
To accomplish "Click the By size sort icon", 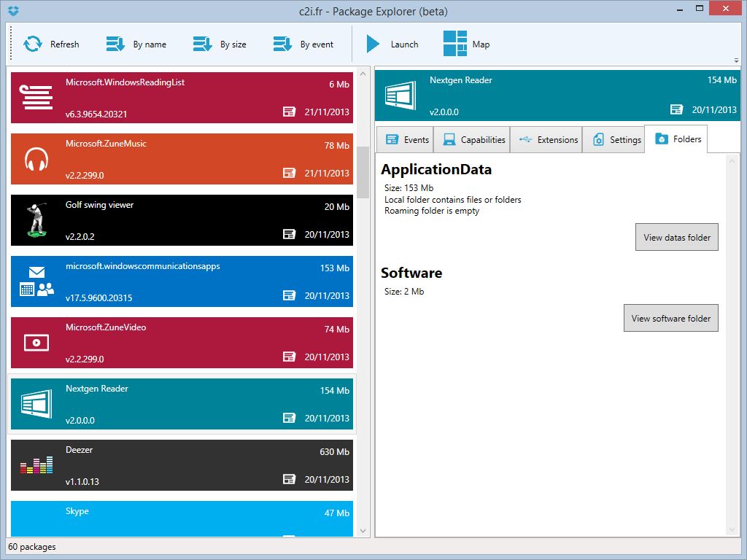I will (203, 44).
